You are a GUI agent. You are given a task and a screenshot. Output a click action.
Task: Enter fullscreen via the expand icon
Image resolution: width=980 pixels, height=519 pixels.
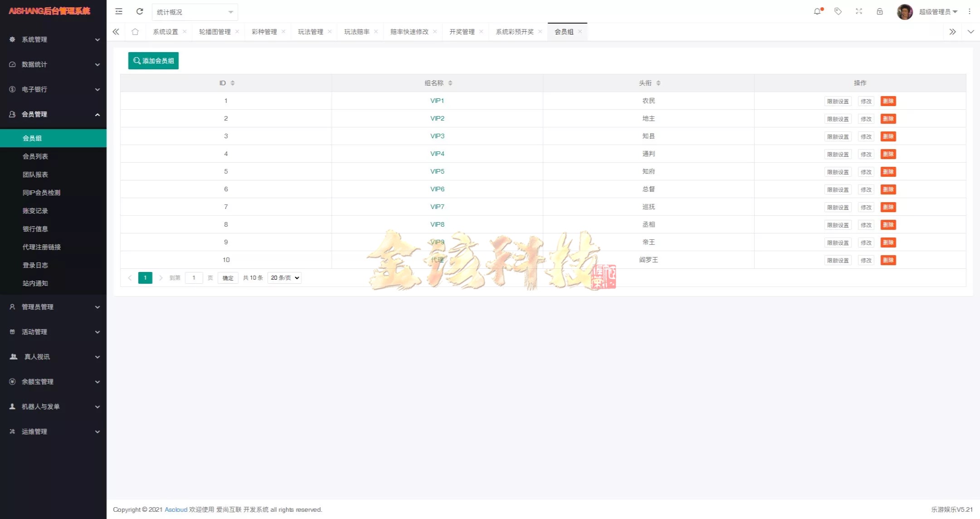point(859,11)
